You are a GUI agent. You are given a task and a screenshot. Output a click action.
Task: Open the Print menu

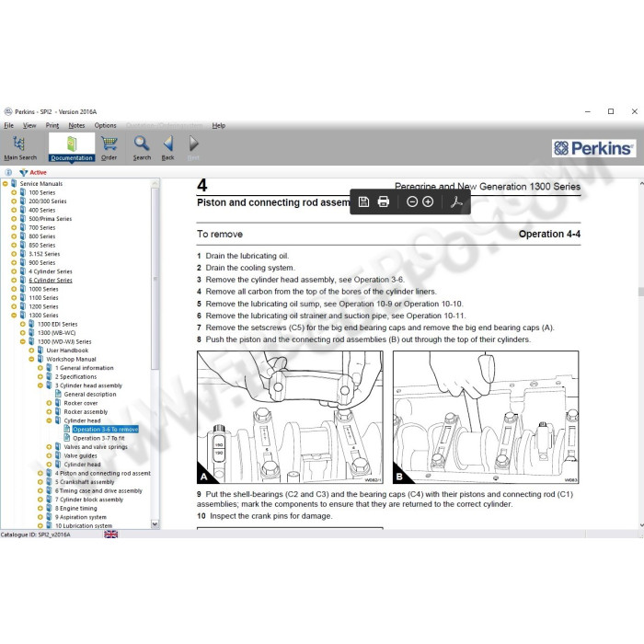click(x=52, y=125)
